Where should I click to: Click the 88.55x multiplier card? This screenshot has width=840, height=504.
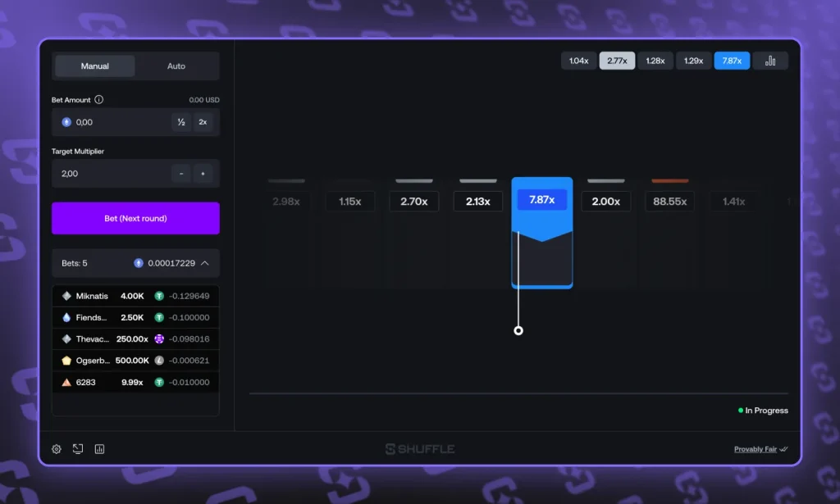coord(669,202)
